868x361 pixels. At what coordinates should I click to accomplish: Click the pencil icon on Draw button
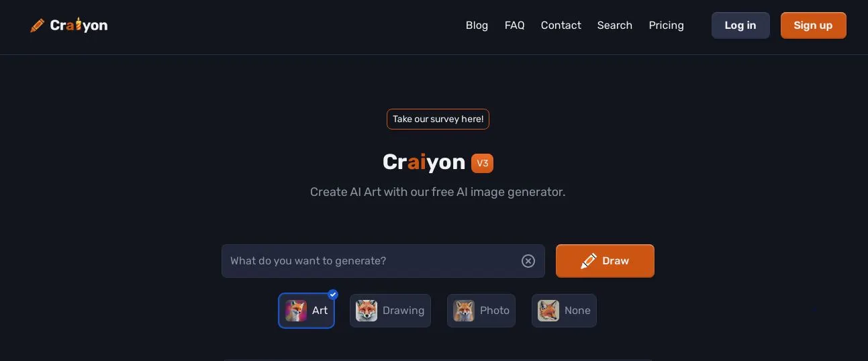coord(589,261)
